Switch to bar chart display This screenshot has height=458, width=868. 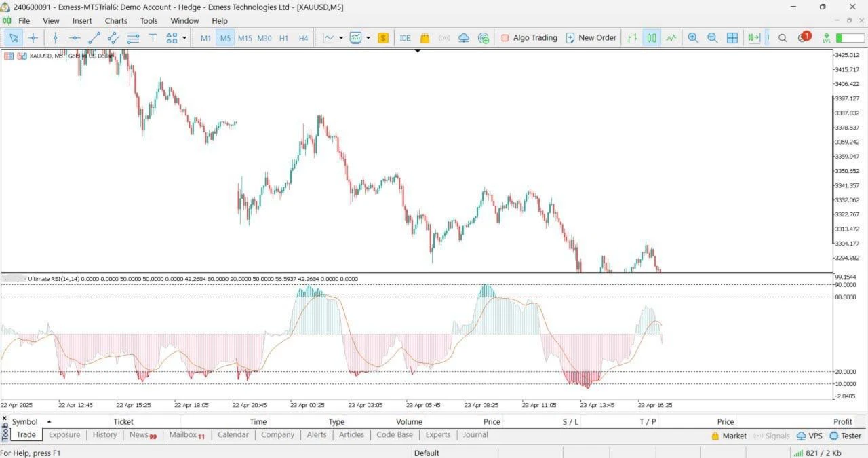632,38
